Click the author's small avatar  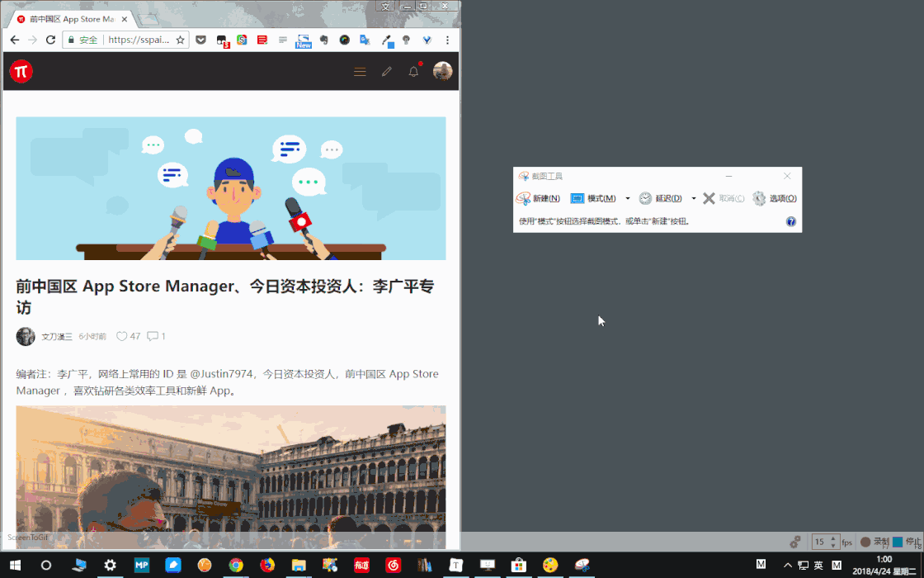26,336
